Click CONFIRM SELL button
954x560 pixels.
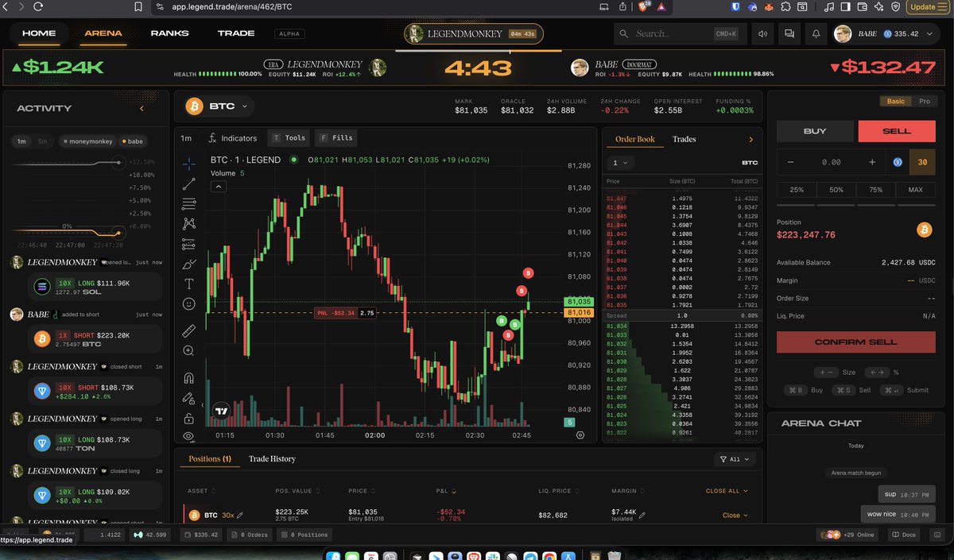(x=856, y=342)
